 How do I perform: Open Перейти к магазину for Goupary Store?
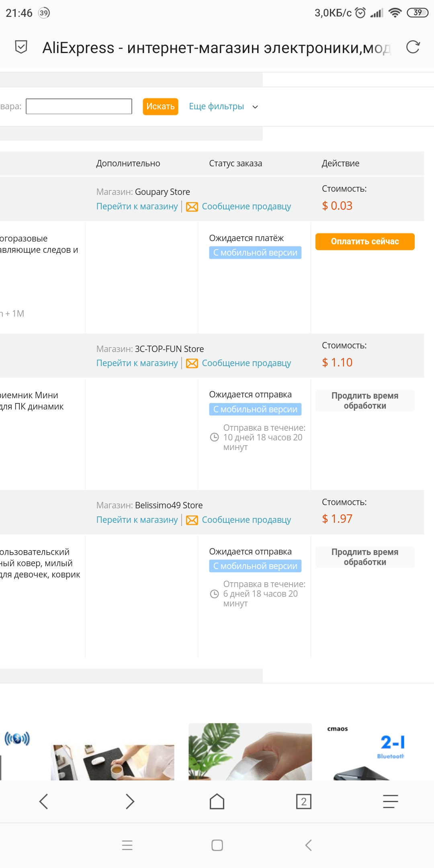(137, 206)
